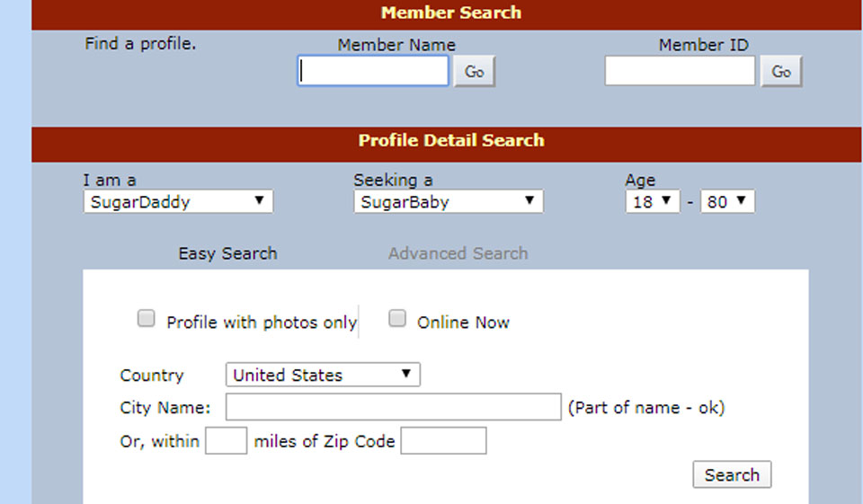The image size is (863, 504).
Task: Click the City Name input box
Action: [393, 408]
